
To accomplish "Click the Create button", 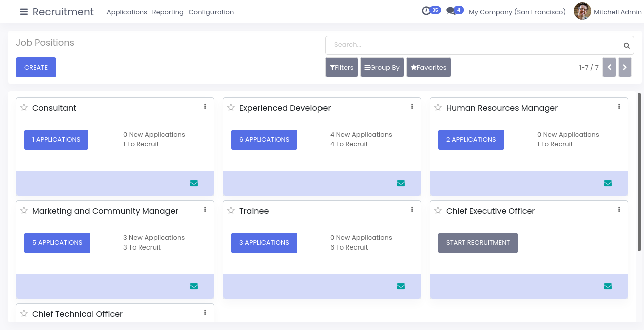I will click(36, 67).
